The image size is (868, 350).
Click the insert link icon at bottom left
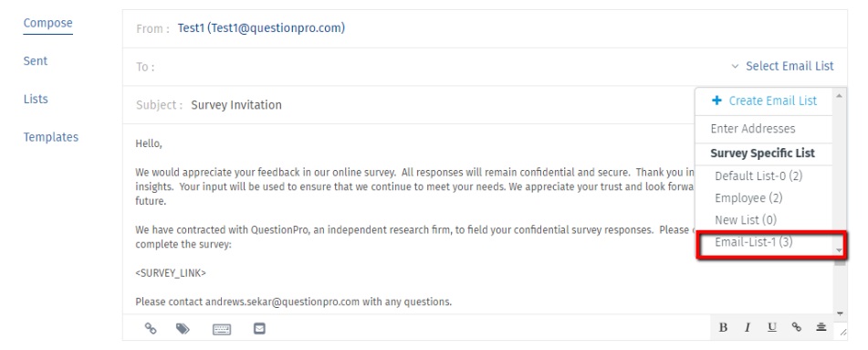click(151, 328)
